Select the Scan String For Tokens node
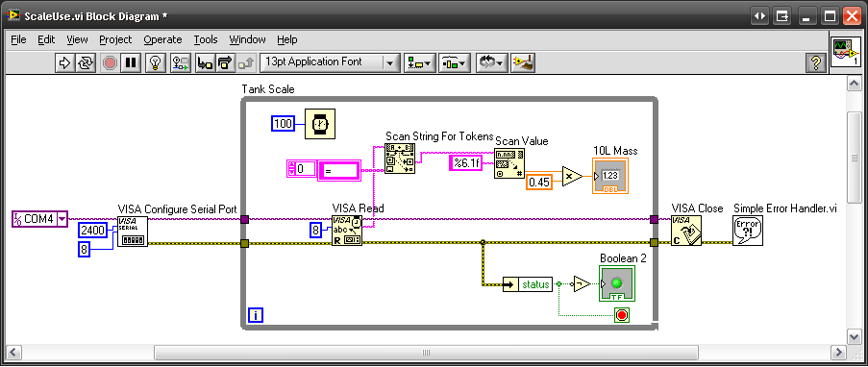Viewport: 868px width, 367px height. click(x=400, y=159)
